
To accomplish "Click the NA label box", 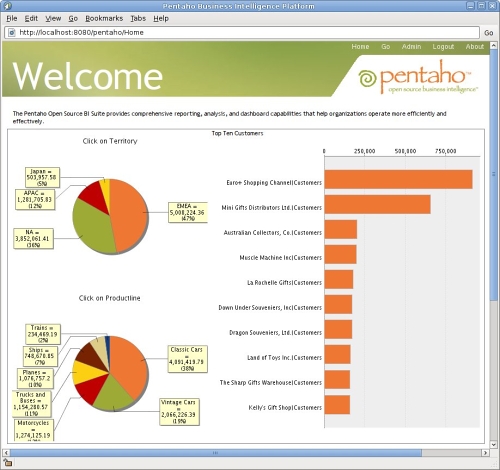I will (x=33, y=239).
